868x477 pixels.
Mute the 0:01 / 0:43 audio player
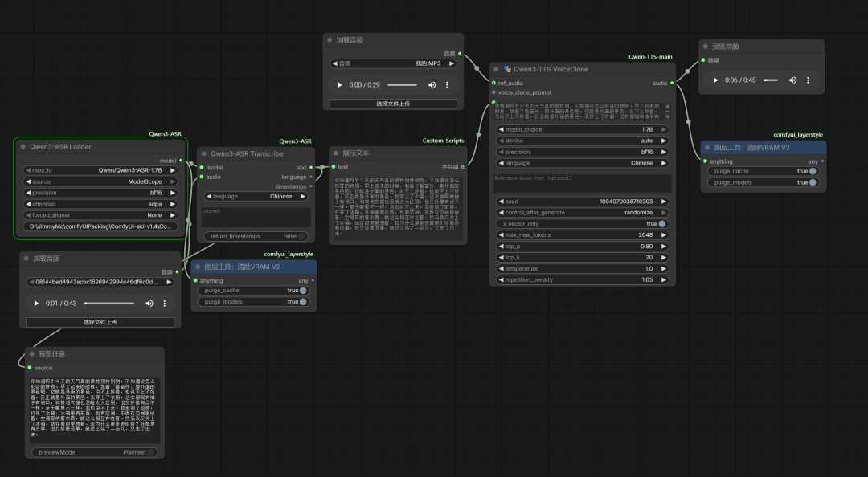pyautogui.click(x=149, y=304)
